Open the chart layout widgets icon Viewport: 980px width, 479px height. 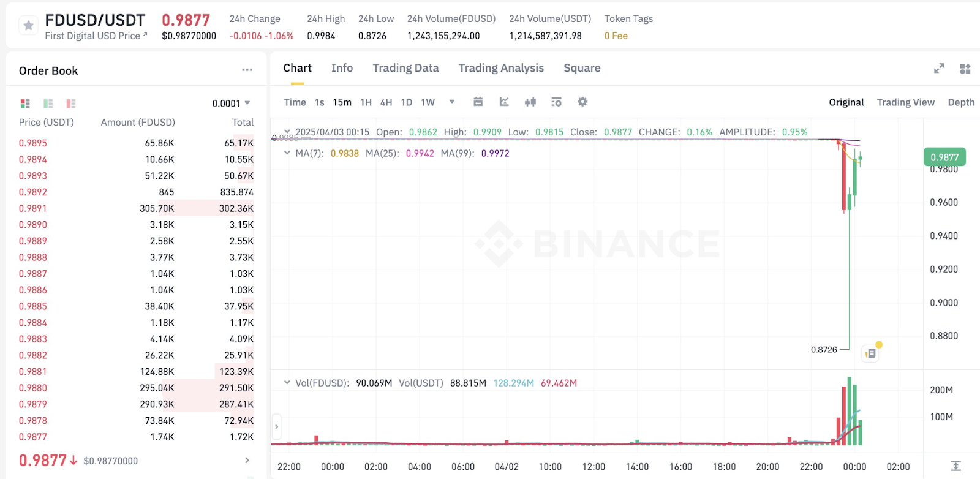pos(965,69)
